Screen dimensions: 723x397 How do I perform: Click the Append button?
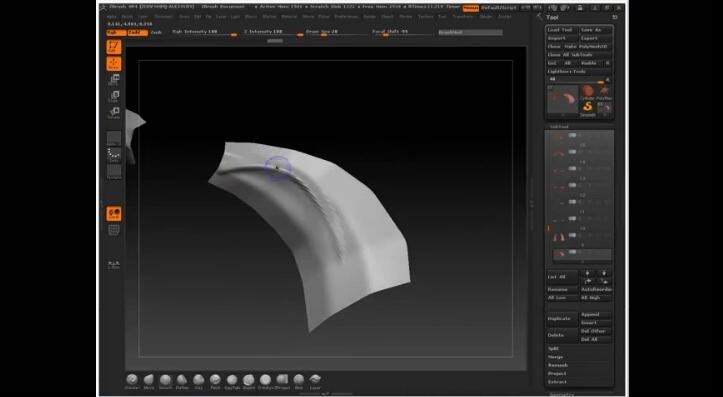pyautogui.click(x=596, y=314)
